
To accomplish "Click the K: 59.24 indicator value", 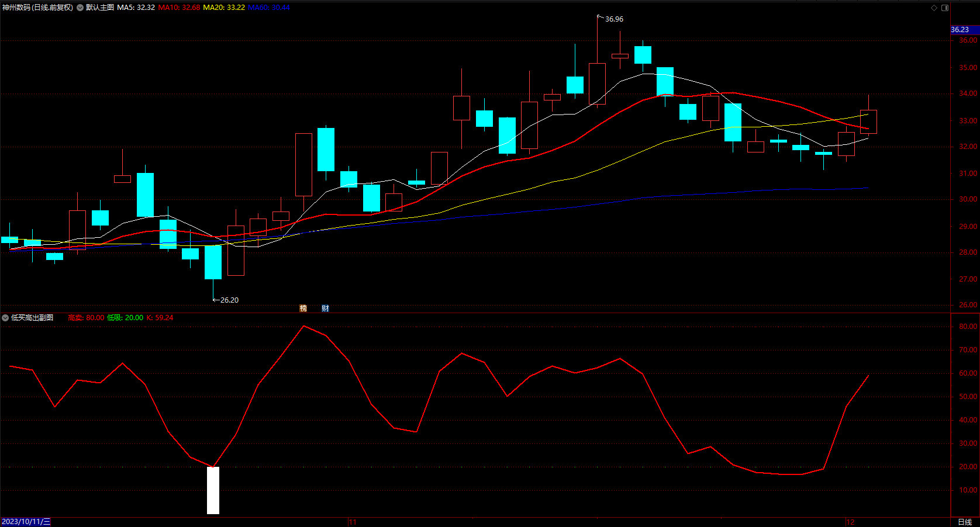I will coord(160,318).
